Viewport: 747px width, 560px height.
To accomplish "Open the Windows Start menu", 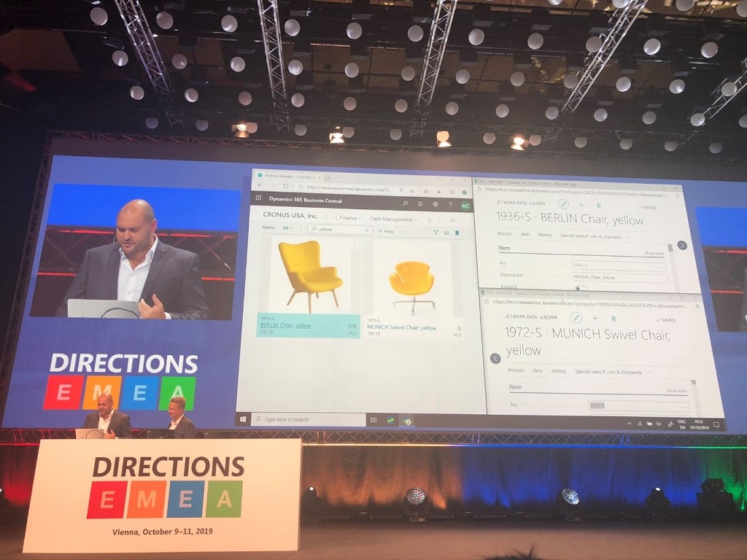I will [x=243, y=419].
